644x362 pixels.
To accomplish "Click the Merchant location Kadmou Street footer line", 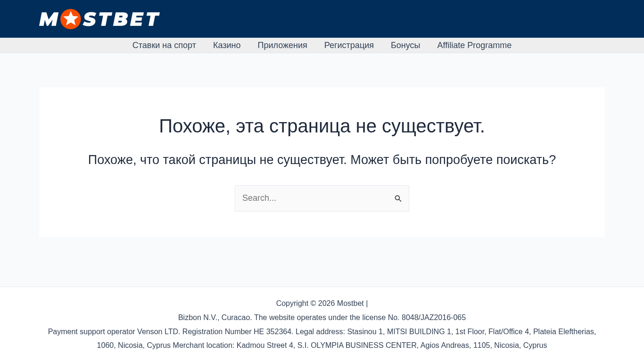I will coord(360,346).
